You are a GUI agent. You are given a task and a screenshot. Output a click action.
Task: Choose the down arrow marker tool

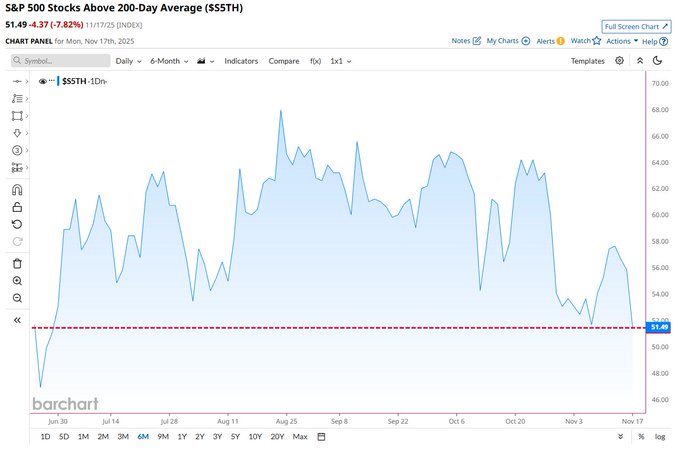pyautogui.click(x=17, y=133)
